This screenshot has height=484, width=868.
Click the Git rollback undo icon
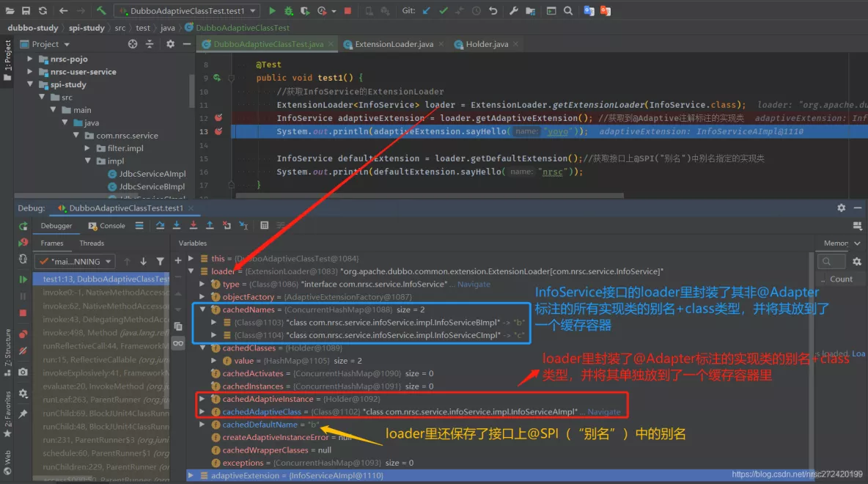pyautogui.click(x=493, y=10)
